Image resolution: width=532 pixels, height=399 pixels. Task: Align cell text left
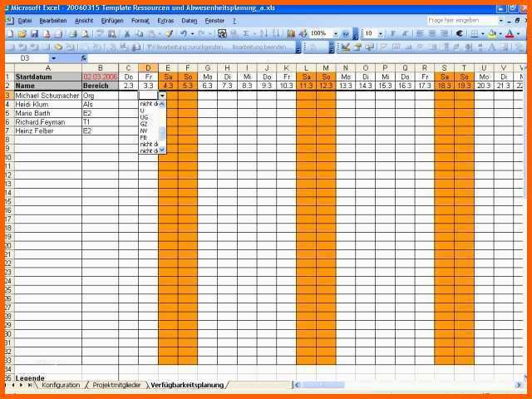(x=420, y=33)
